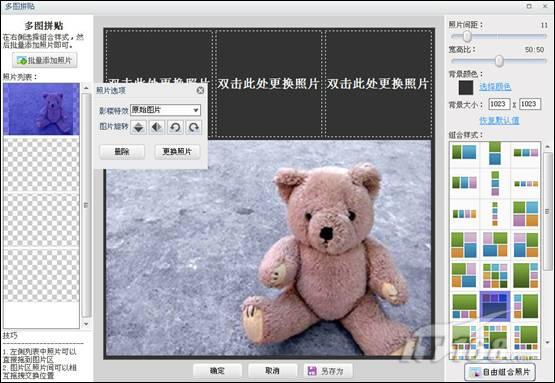
Task: Click the vertical flip icon
Action: pyautogui.click(x=138, y=127)
